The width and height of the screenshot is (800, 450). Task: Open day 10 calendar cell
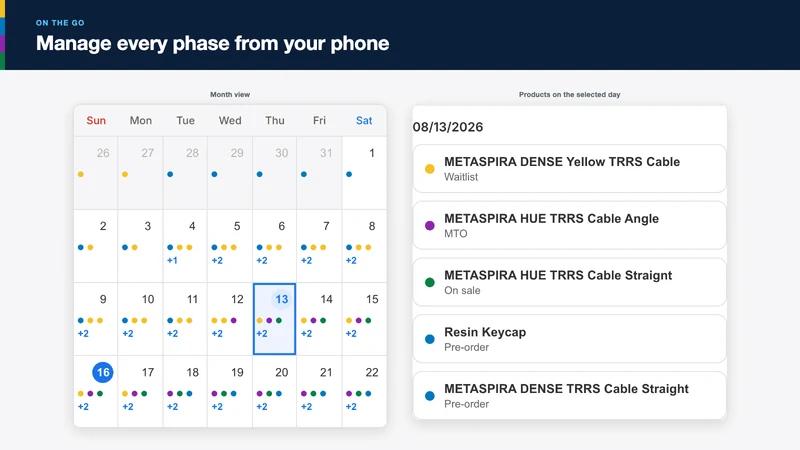(x=140, y=319)
